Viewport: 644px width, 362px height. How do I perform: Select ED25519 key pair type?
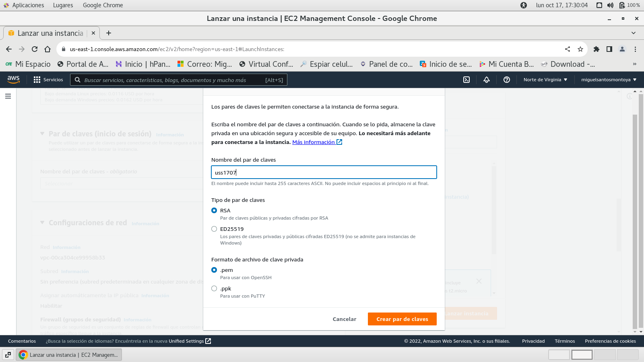click(x=214, y=229)
